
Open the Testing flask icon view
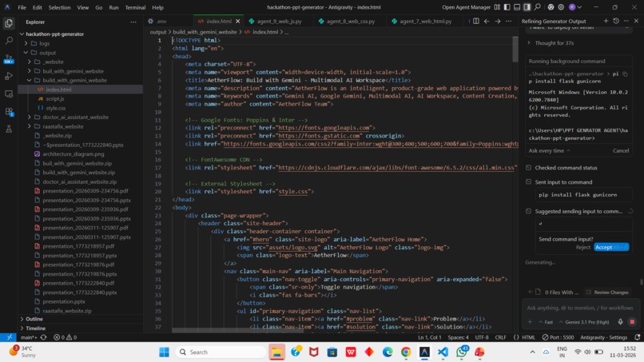(9, 129)
